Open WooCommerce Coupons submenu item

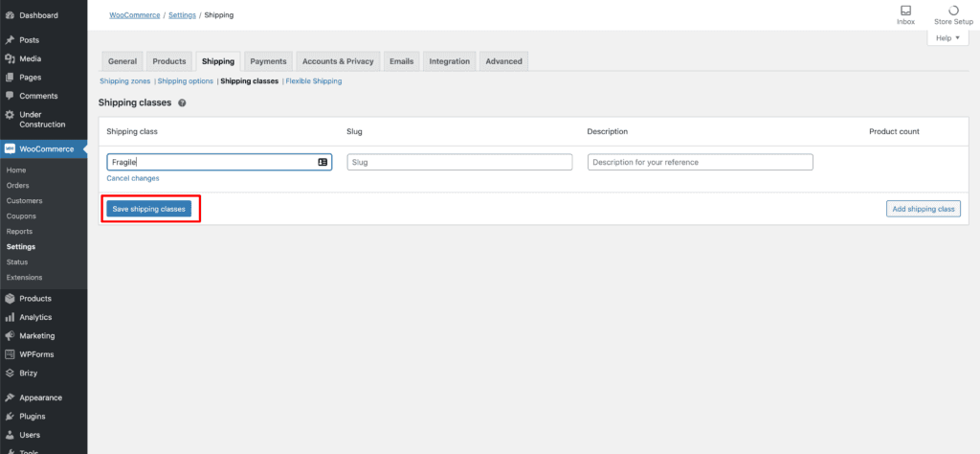point(21,216)
